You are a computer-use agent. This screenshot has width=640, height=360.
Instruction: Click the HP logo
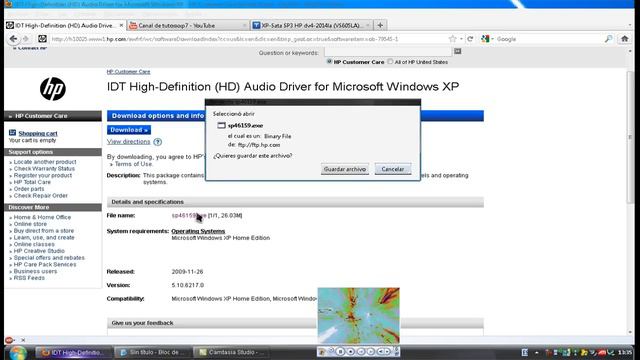click(x=53, y=89)
